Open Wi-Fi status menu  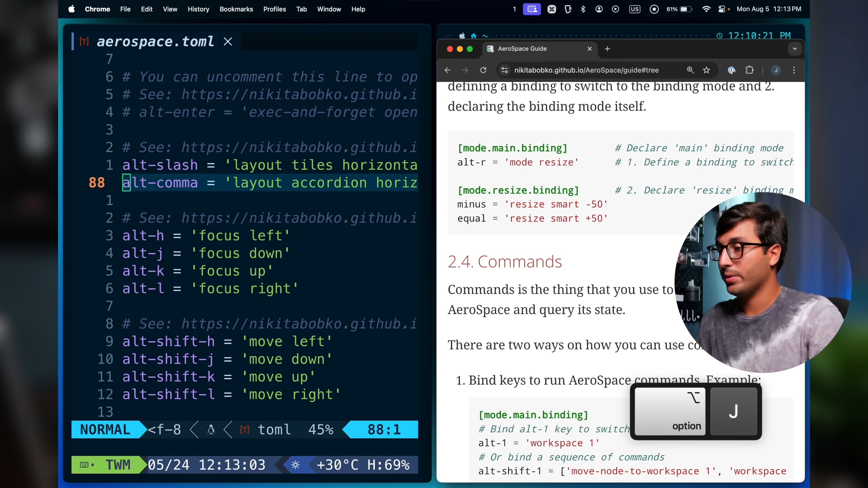pos(706,9)
